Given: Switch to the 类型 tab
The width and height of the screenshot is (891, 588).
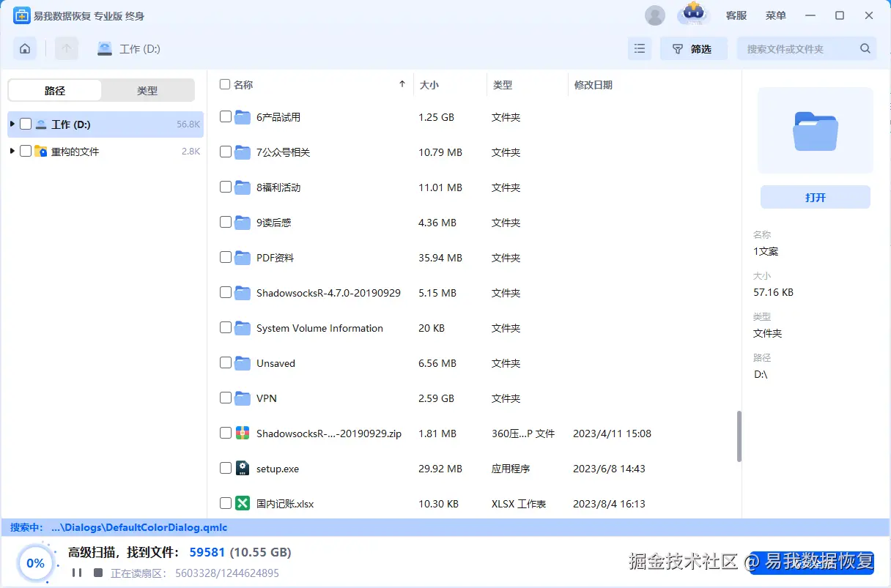Looking at the screenshot, I should pos(147,91).
